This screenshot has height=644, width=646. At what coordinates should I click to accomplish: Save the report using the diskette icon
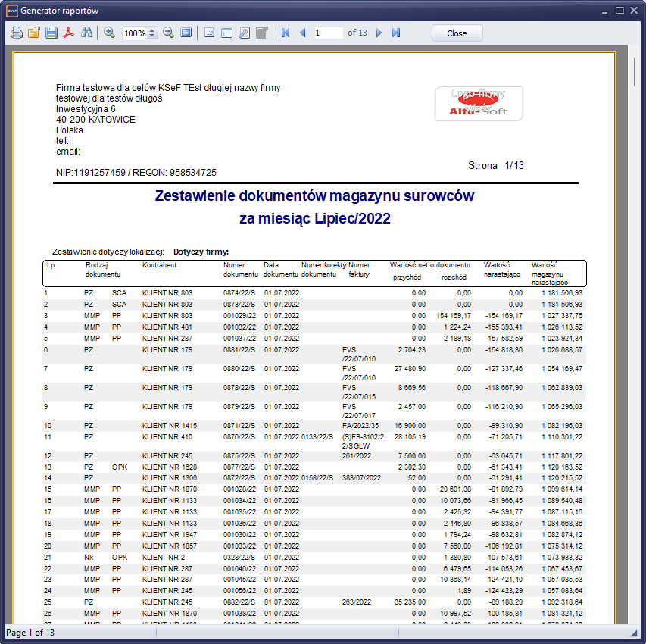pos(51,33)
